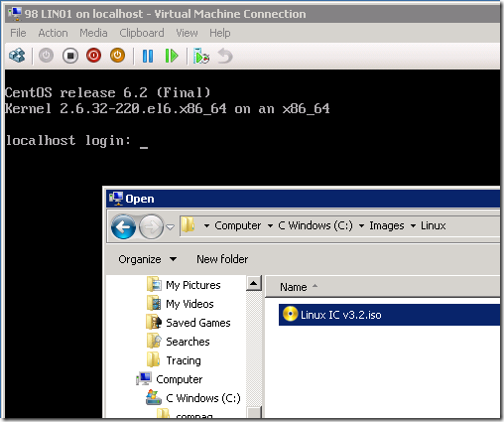Select C Windows (C:) drive in navigation tree

click(203, 398)
